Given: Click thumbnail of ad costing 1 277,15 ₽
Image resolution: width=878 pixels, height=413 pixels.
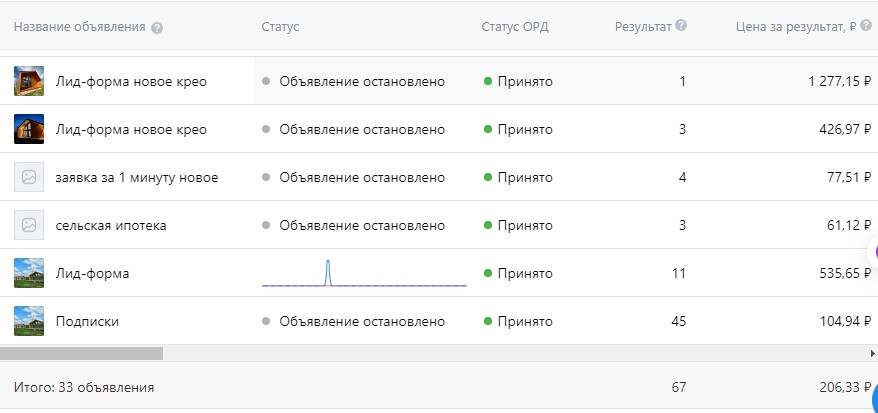Looking at the screenshot, I should (x=29, y=81).
